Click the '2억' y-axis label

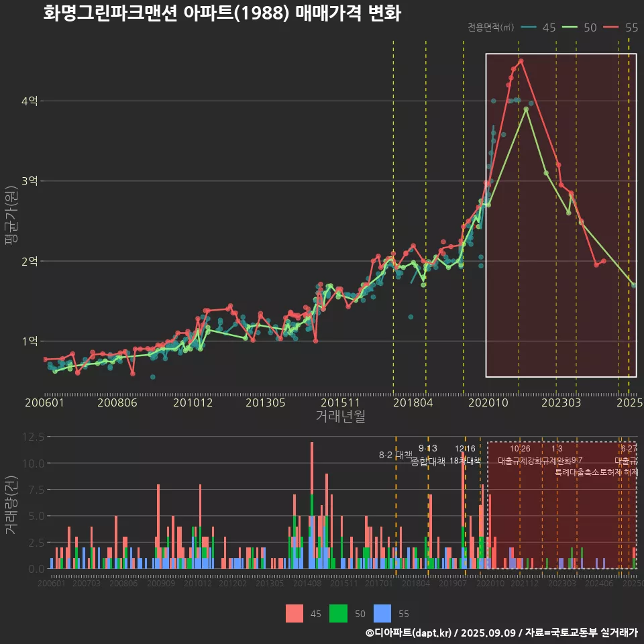pos(30,261)
